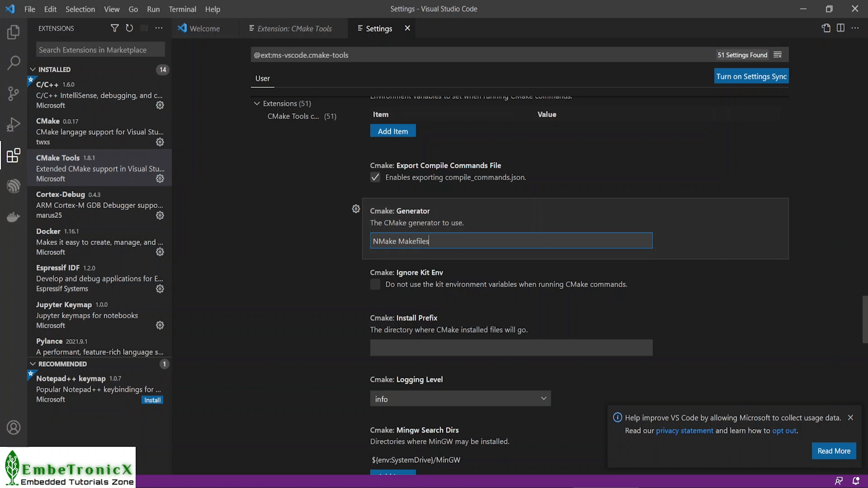Image resolution: width=868 pixels, height=488 pixels.
Task: Collapse the Installed extensions section
Action: 33,70
